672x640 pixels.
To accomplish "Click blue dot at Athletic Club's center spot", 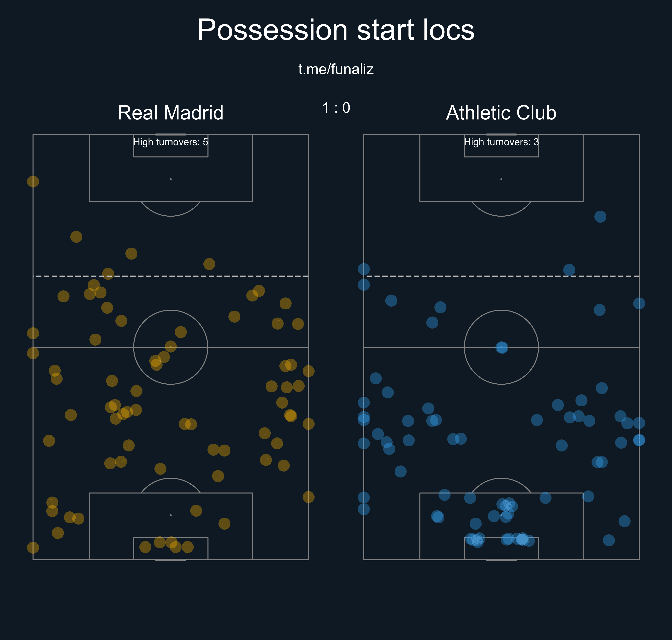I will pos(502,347).
